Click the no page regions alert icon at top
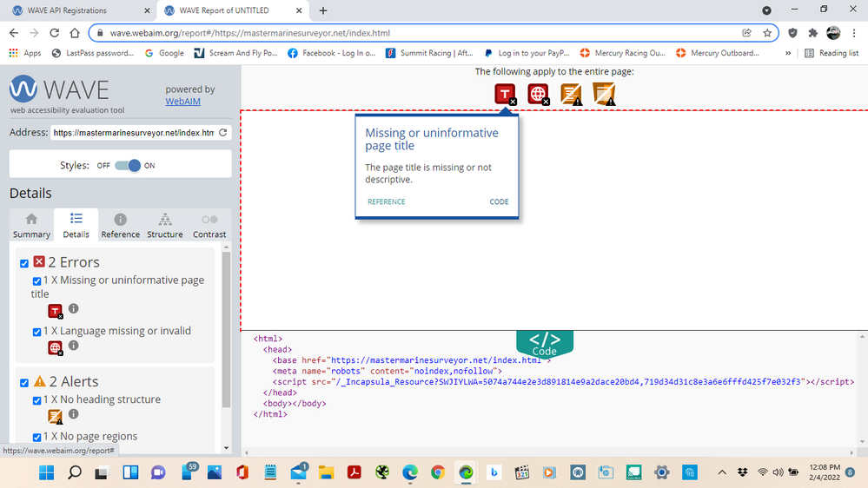 [x=604, y=94]
